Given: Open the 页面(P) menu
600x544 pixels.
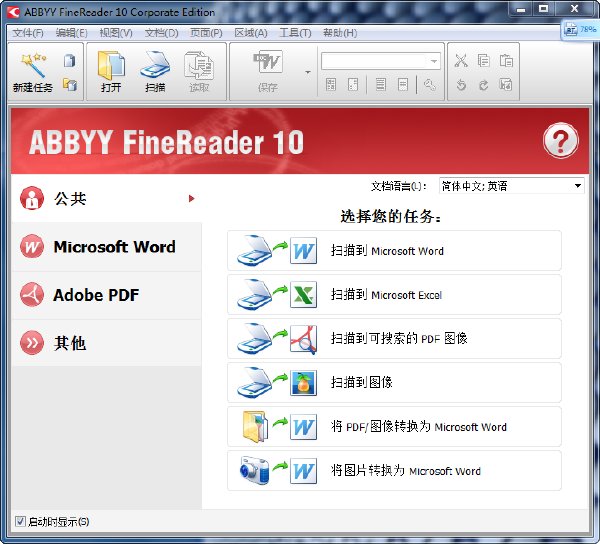Looking at the screenshot, I should point(206,33).
